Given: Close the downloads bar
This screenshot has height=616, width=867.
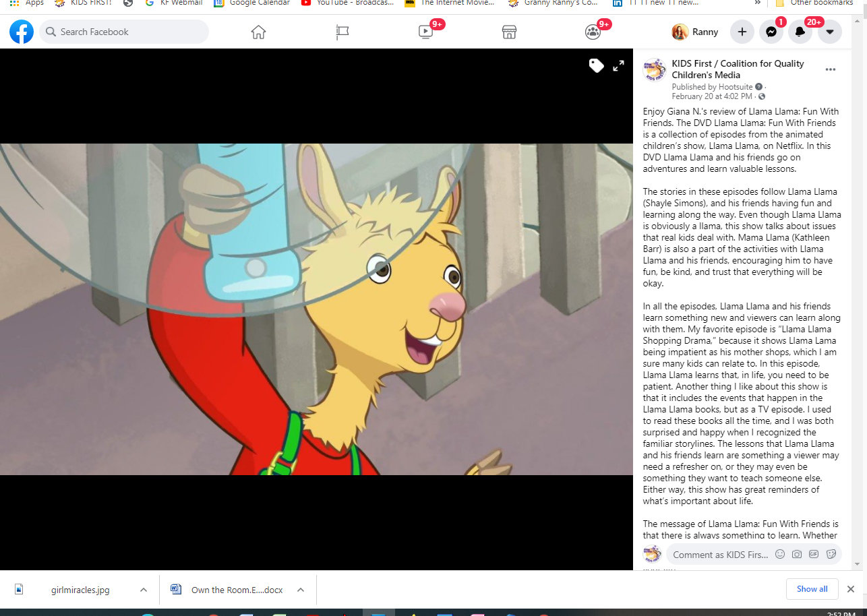Looking at the screenshot, I should [851, 589].
